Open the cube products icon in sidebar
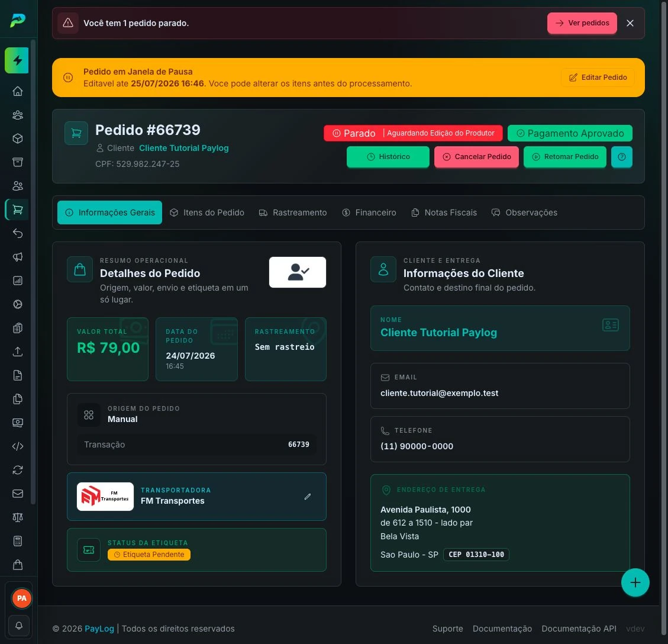This screenshot has width=668, height=644. (18, 139)
